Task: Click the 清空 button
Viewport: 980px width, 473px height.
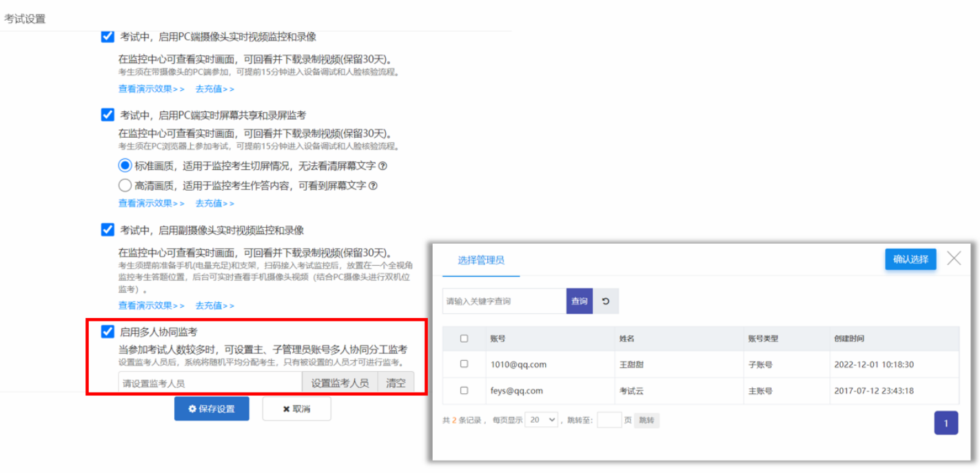Action: point(396,383)
